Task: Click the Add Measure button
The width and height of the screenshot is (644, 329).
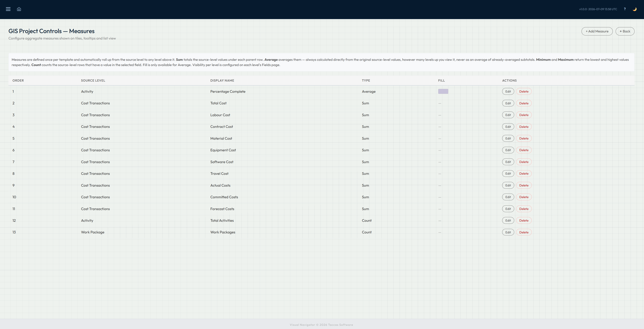Action: 597,31
